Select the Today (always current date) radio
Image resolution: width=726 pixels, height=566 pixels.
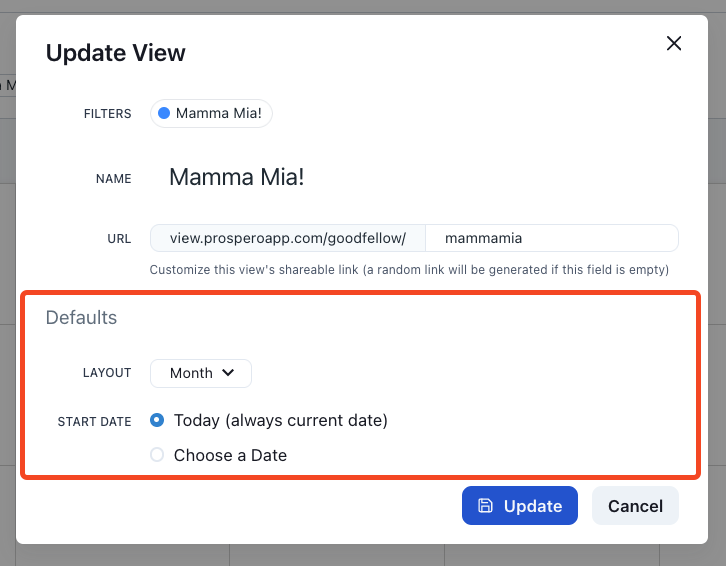(x=157, y=420)
